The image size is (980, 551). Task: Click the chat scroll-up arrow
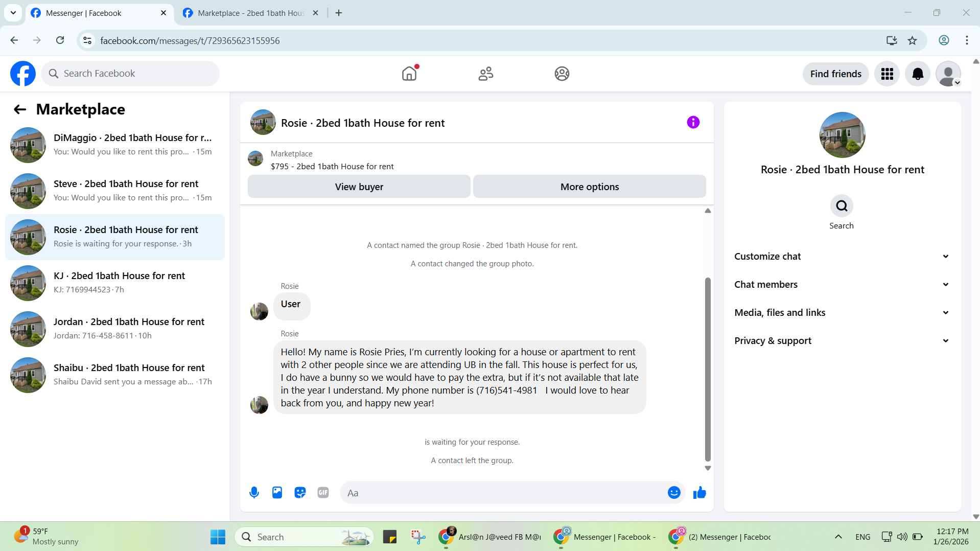(708, 211)
